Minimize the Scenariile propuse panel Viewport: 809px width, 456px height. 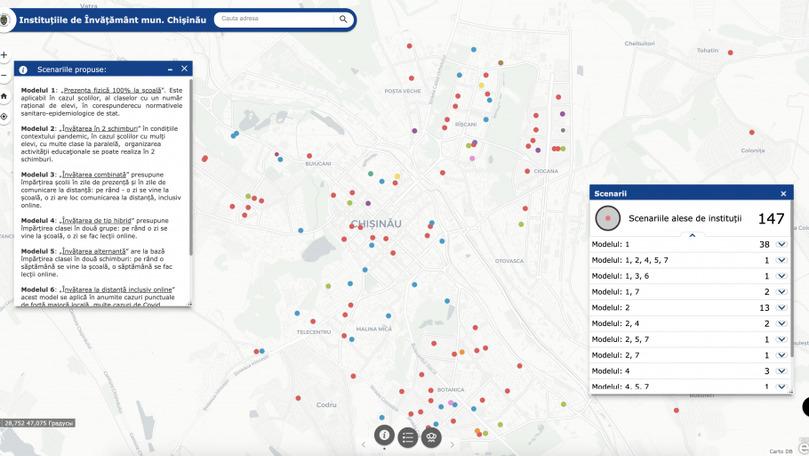[170, 70]
